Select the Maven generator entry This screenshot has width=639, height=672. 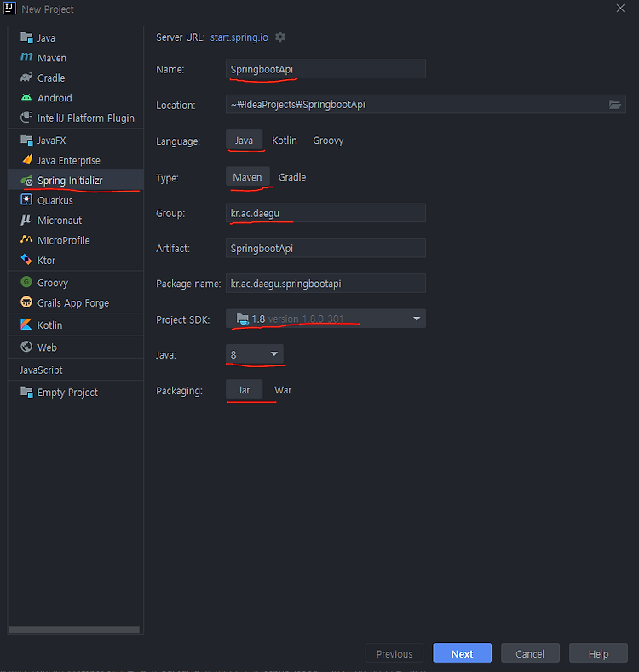pyautogui.click(x=76, y=58)
